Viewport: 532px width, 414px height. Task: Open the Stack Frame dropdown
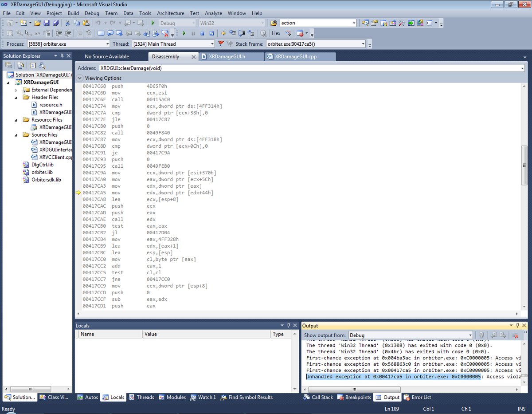click(316, 44)
